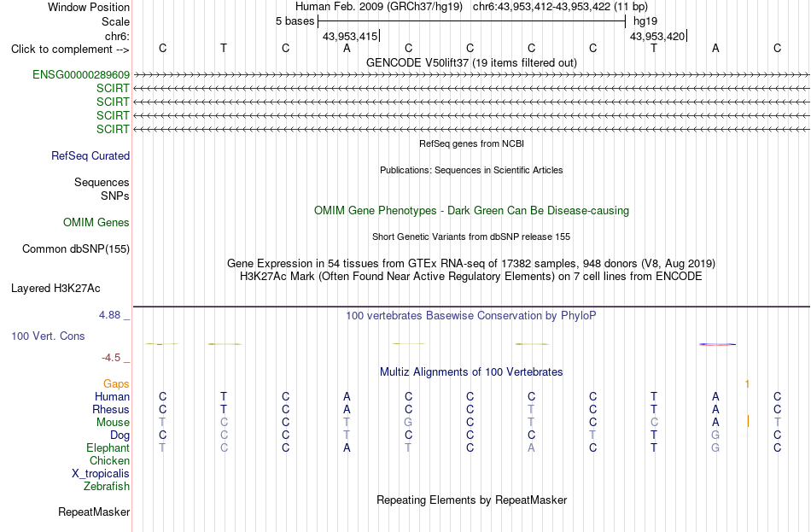Click the RepeatMasker track label
The height and width of the screenshot is (532, 811).
pos(94,512)
